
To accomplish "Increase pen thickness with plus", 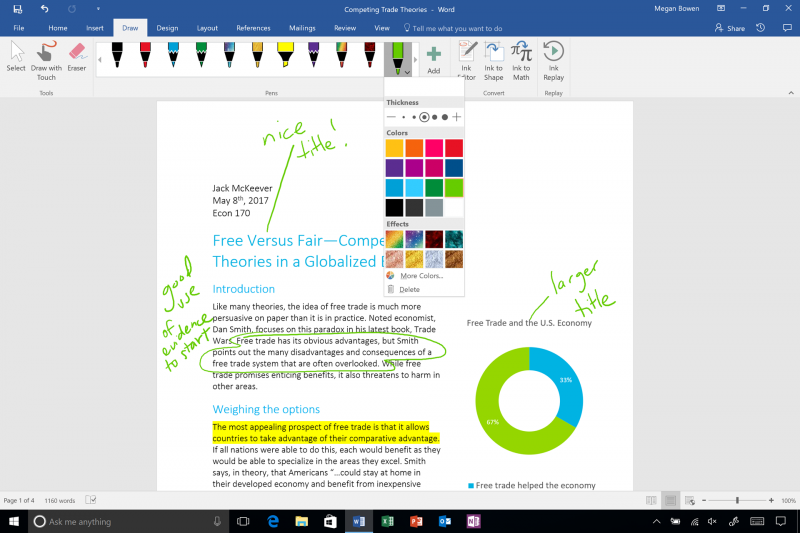I will (457, 117).
